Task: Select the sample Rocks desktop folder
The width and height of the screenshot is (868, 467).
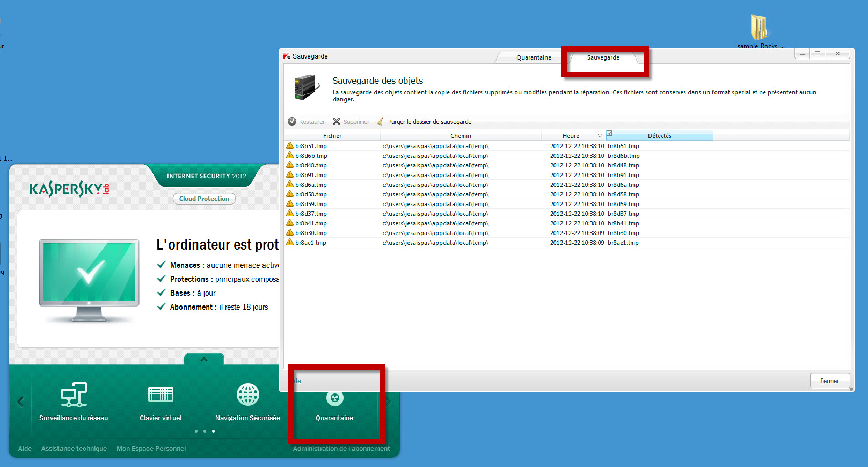Action: pyautogui.click(x=760, y=31)
